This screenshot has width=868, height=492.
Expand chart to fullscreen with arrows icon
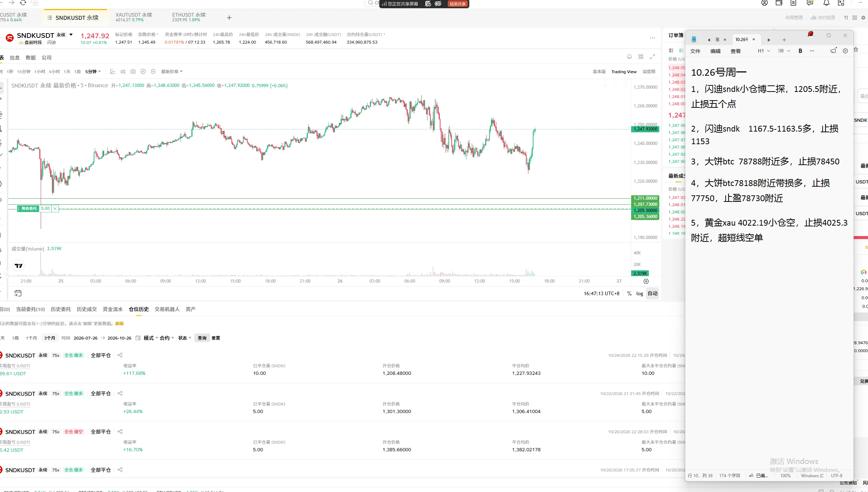tap(652, 57)
